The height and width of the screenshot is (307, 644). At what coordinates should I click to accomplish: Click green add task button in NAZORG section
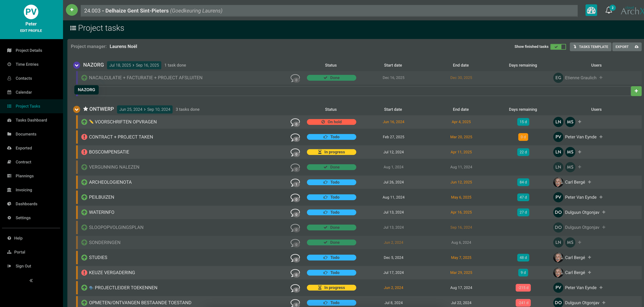coord(636,91)
